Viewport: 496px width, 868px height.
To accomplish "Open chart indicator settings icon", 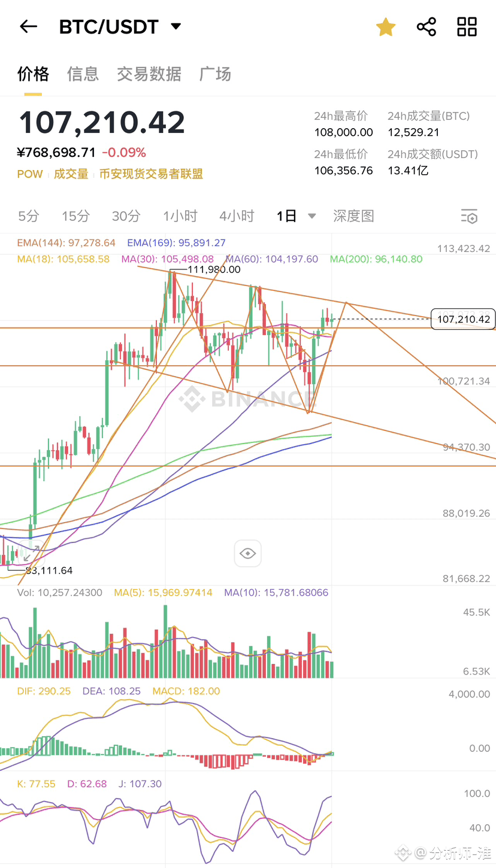I will (469, 216).
